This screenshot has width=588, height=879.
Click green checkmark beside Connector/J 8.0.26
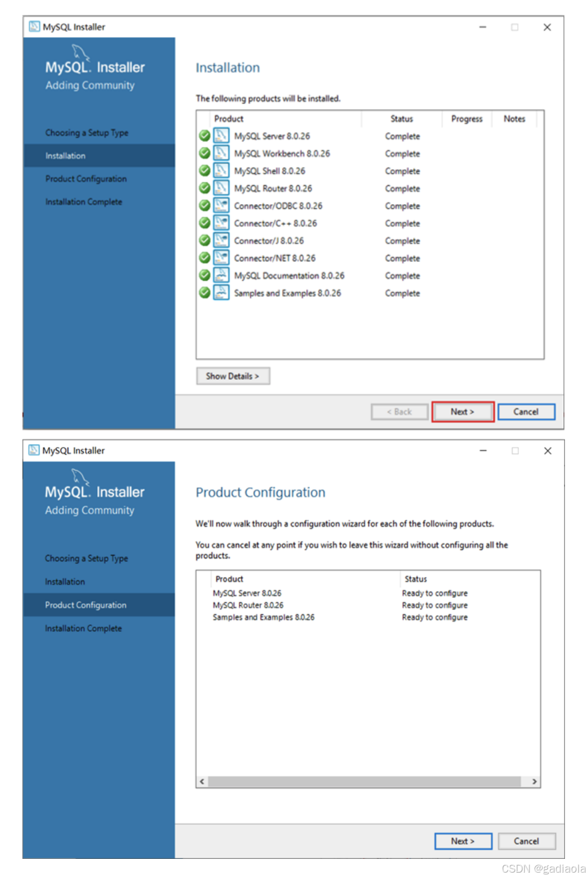pyautogui.click(x=204, y=240)
